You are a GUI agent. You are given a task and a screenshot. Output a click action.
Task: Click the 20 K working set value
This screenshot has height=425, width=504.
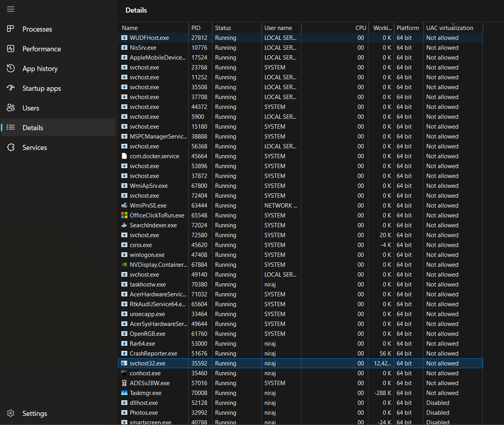point(386,235)
